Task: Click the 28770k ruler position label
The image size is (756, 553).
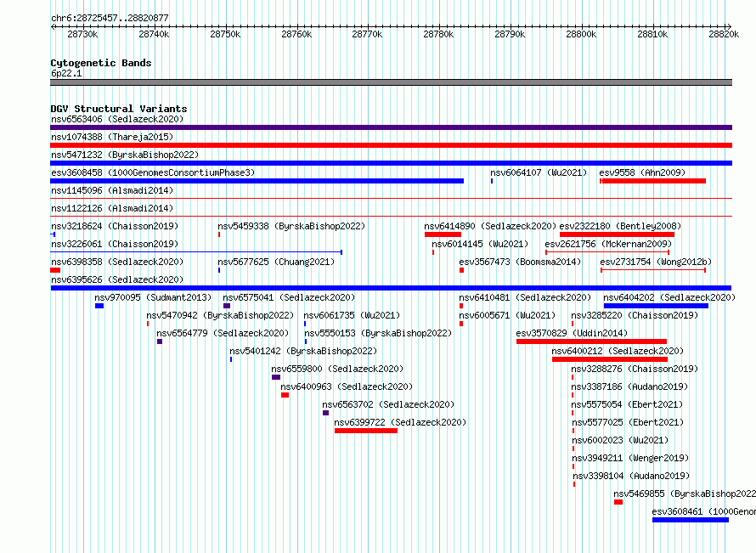Action: [367, 34]
